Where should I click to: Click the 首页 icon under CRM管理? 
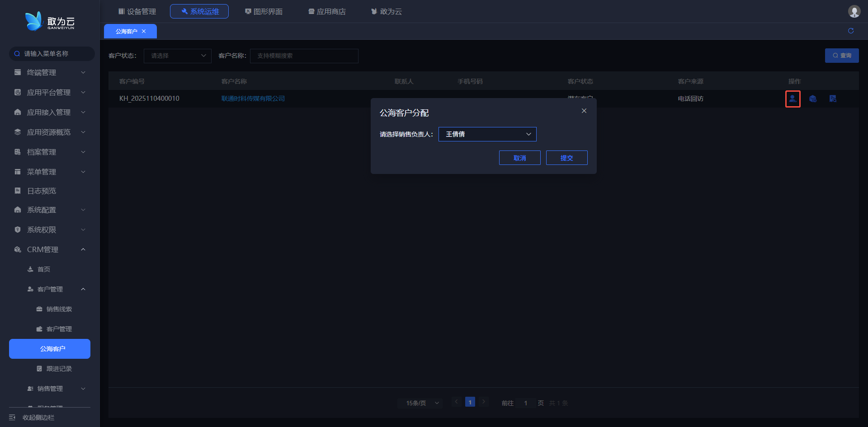coord(30,269)
